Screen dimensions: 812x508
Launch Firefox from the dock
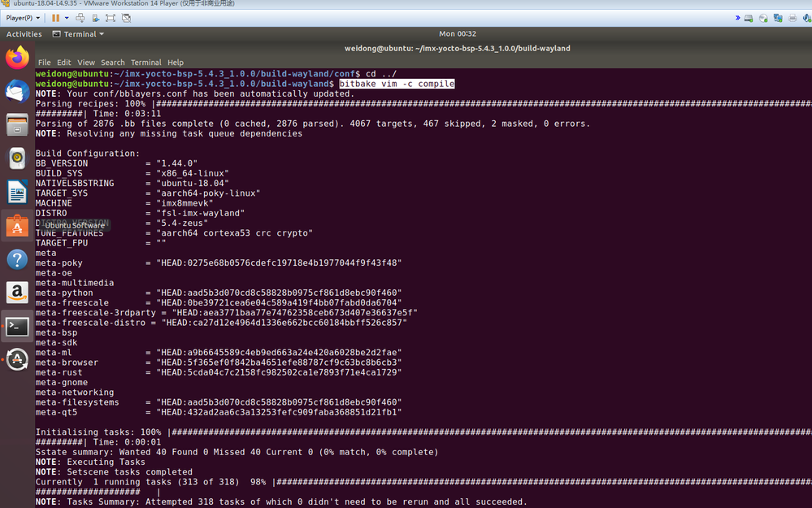[17, 57]
